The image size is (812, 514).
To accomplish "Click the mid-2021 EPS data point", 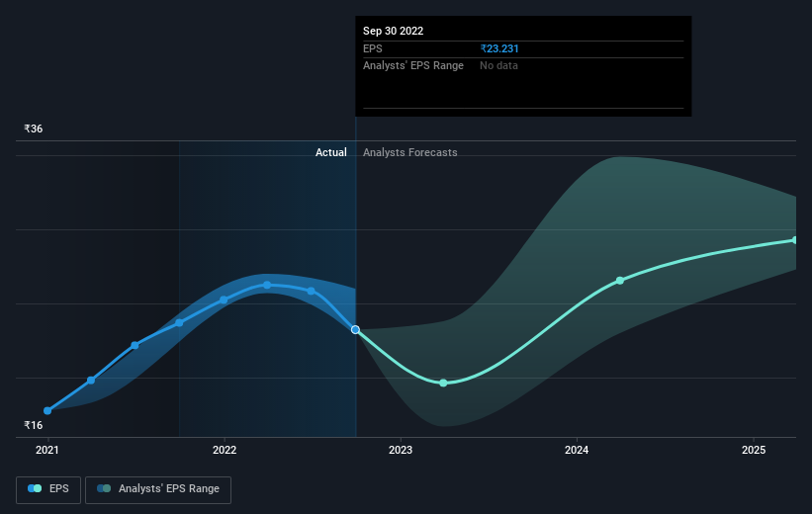I will (135, 345).
